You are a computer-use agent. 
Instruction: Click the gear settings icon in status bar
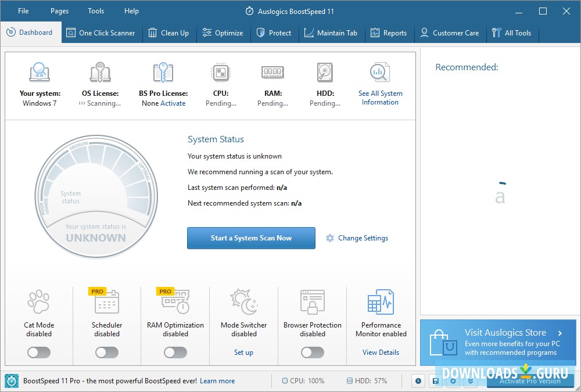453,381
